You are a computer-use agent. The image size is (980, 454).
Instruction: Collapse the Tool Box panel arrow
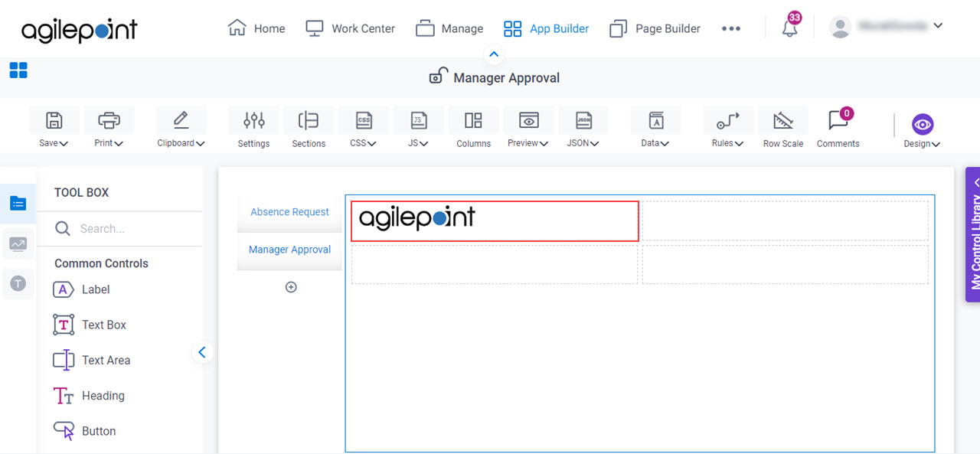tap(202, 352)
